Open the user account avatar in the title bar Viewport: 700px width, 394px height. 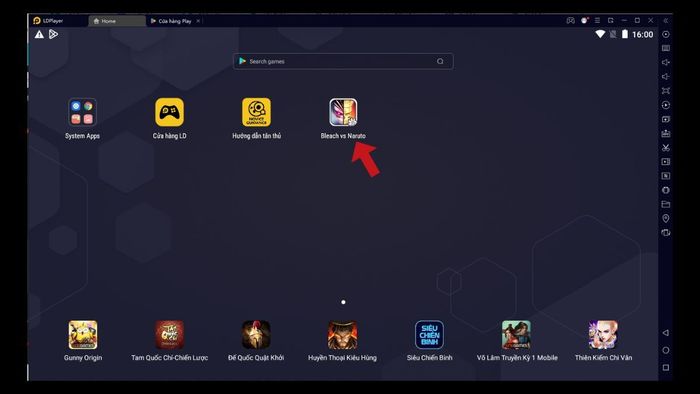click(x=584, y=21)
